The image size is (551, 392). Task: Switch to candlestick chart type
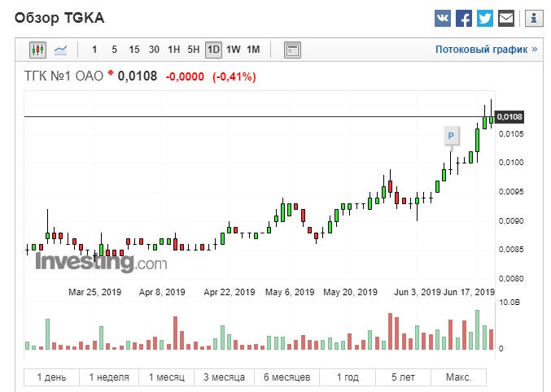point(38,50)
